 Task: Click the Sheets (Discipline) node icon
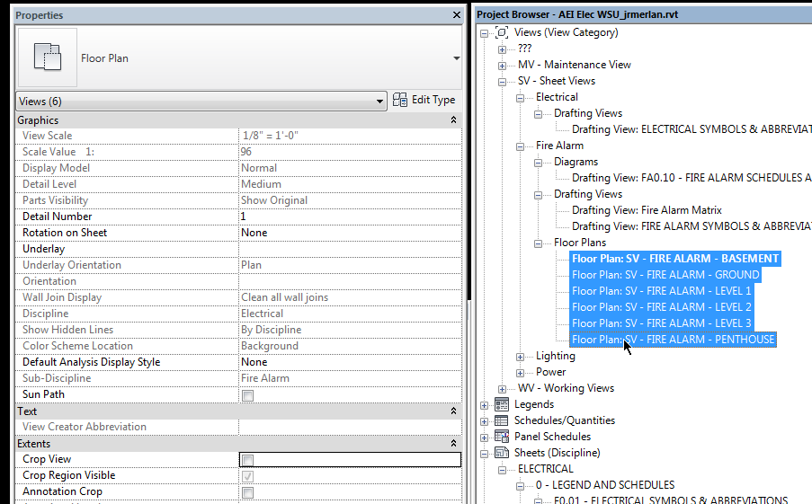tap(502, 453)
